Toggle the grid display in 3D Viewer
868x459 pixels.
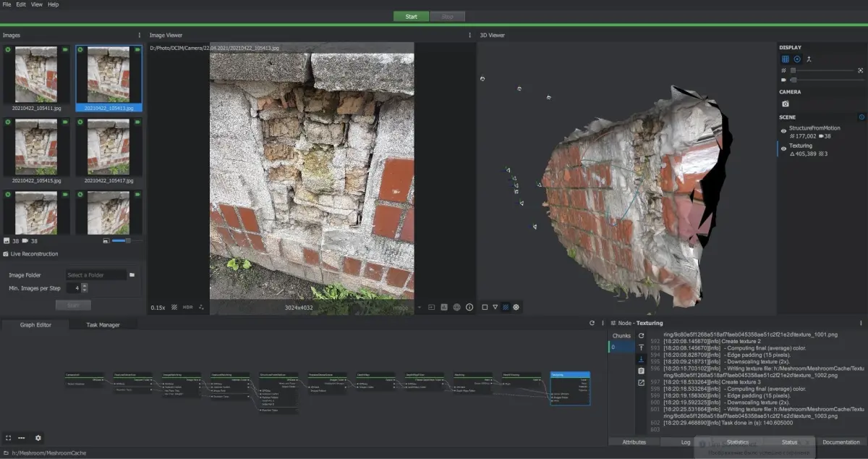pos(786,59)
